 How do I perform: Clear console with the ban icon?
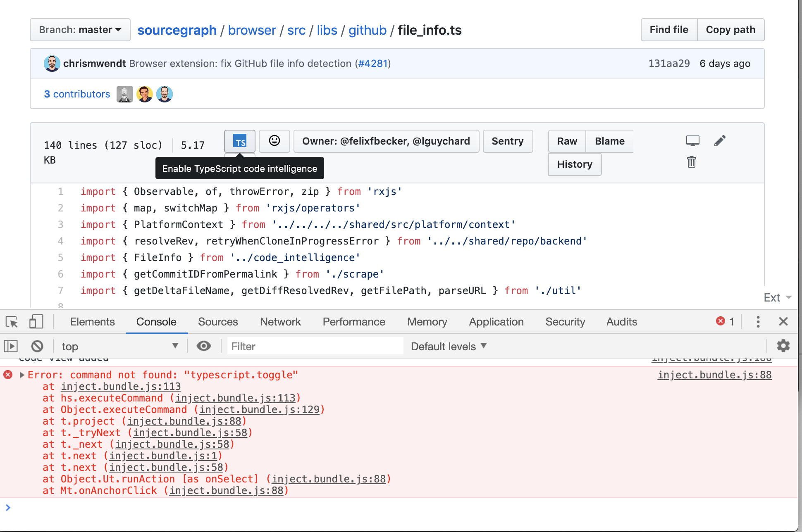pos(37,346)
